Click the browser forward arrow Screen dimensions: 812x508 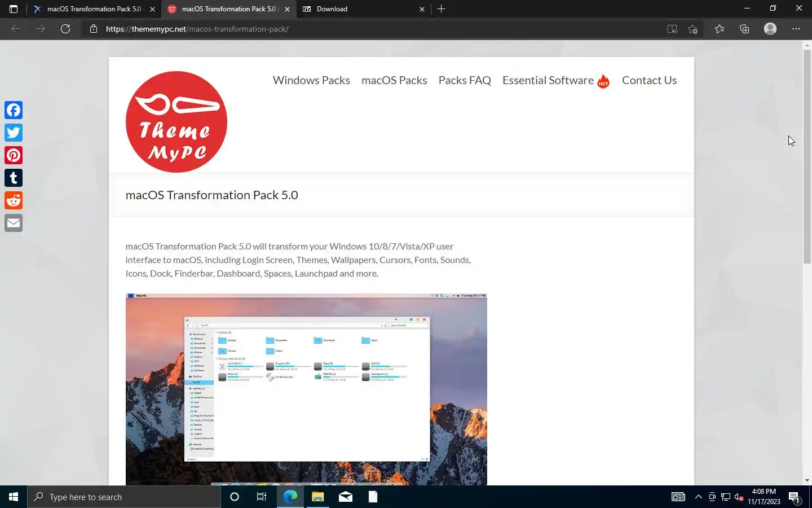[x=41, y=29]
